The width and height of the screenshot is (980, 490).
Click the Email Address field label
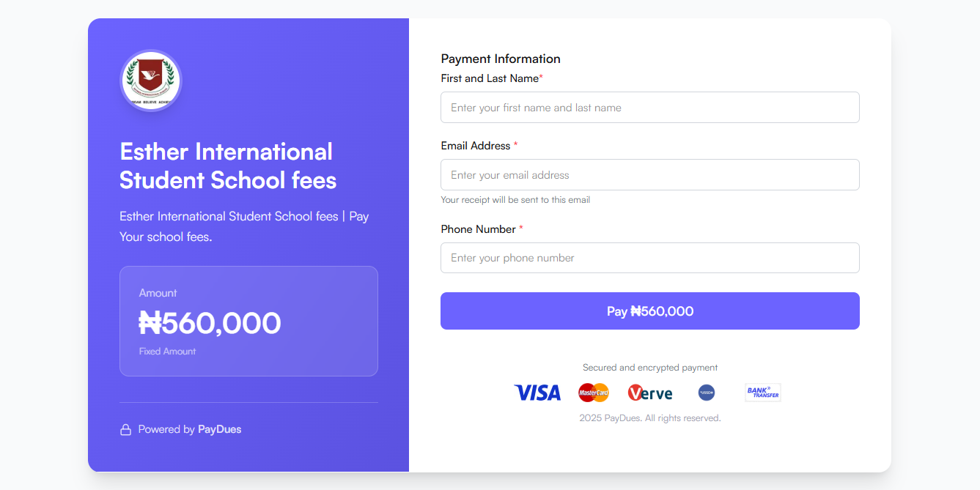coord(476,146)
